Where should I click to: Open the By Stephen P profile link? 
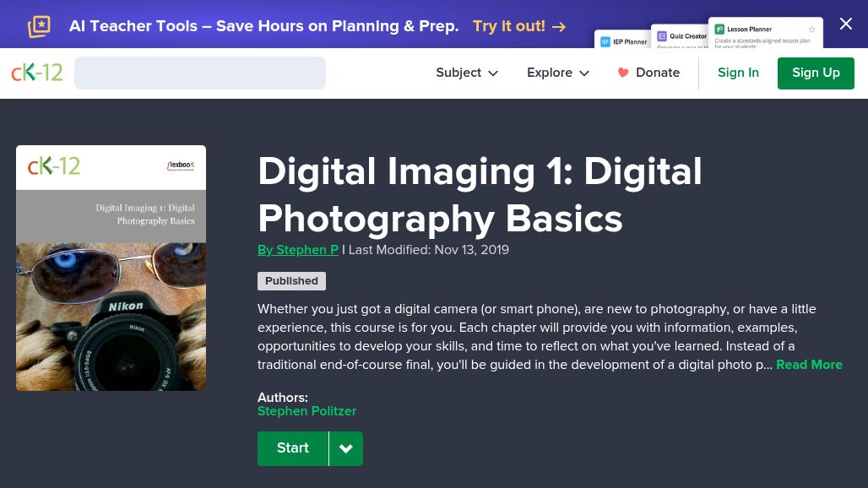298,250
